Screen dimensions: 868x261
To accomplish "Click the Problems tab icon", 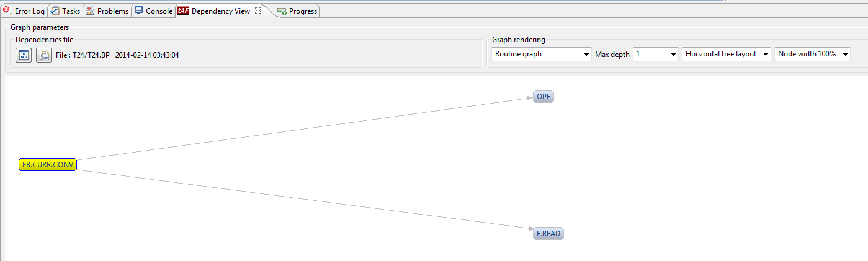I will coord(91,11).
